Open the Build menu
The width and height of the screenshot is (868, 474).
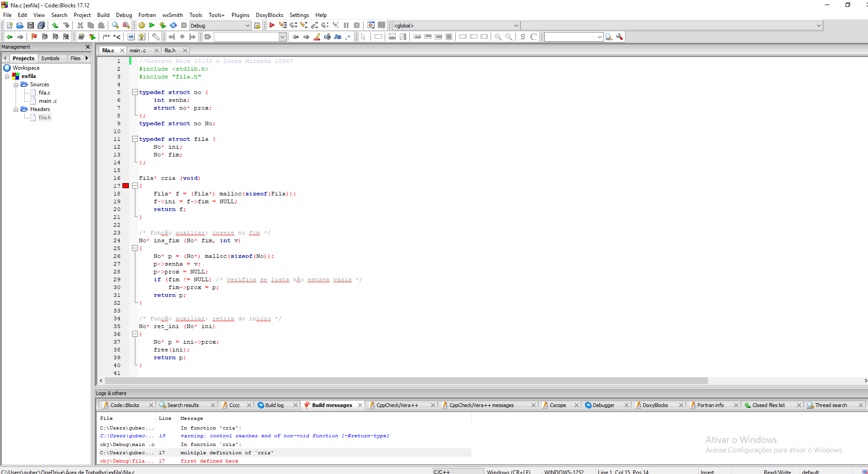click(x=103, y=15)
